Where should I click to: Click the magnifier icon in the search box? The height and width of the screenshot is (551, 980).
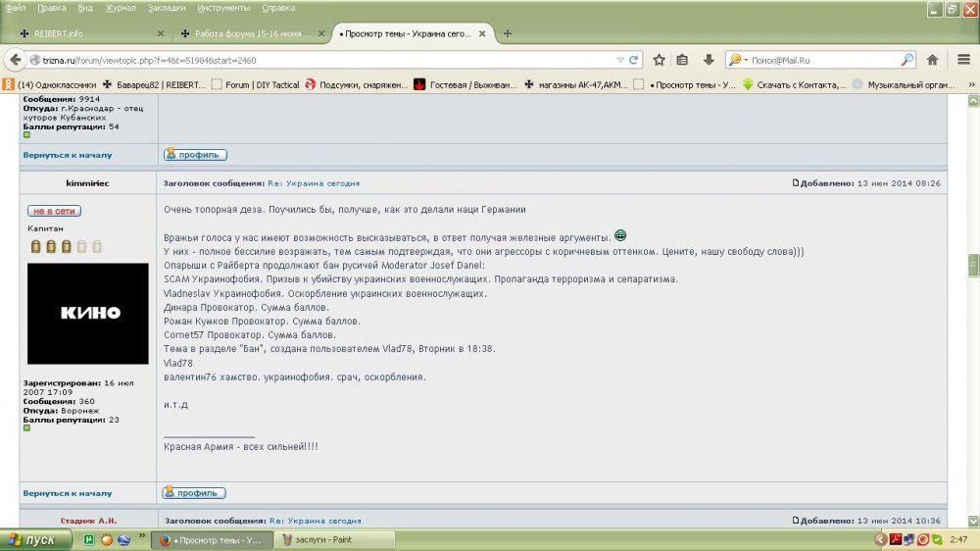click(x=907, y=59)
